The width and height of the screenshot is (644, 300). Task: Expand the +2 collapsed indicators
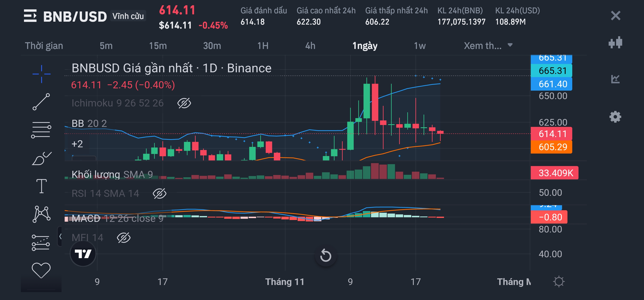click(x=77, y=144)
